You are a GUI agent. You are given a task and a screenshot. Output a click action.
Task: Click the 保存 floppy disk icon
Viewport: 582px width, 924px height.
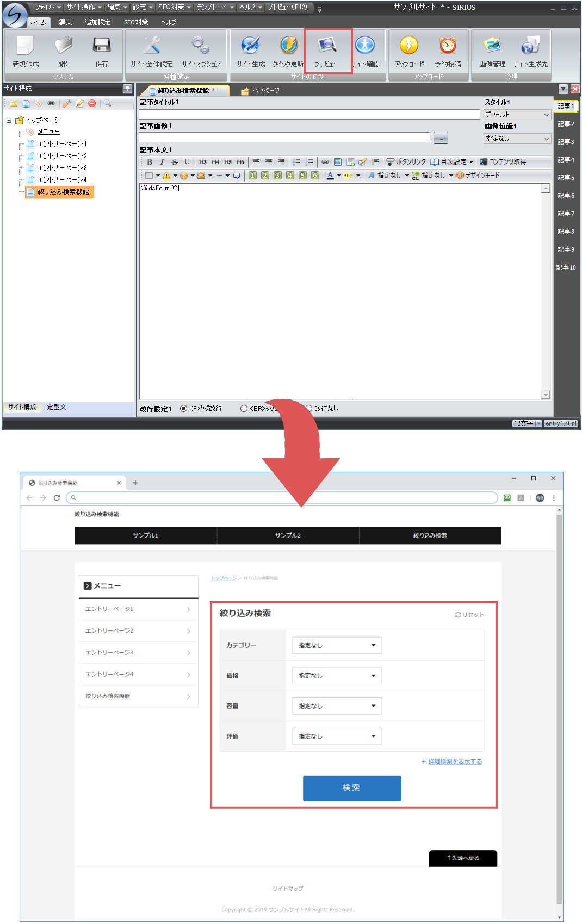coord(102,46)
